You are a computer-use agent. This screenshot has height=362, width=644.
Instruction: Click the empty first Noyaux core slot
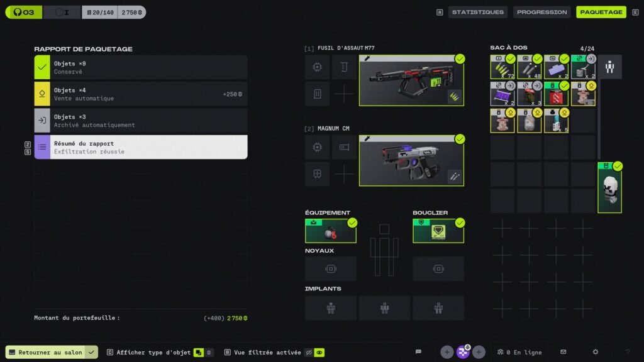click(x=330, y=269)
